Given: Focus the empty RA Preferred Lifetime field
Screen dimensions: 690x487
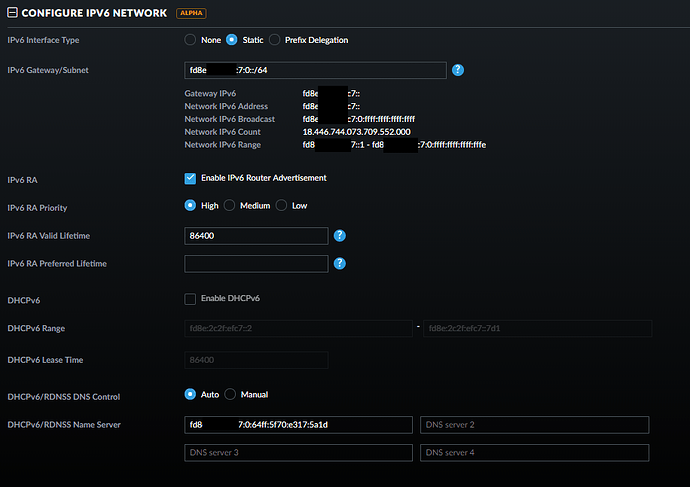Looking at the screenshot, I should pos(256,264).
